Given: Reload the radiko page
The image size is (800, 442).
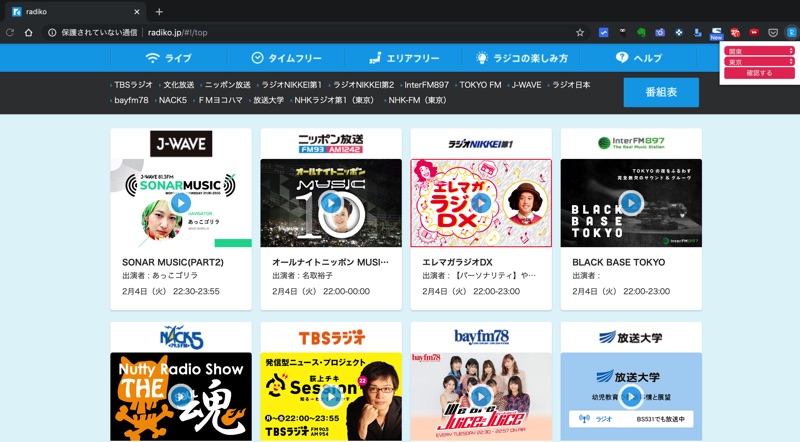Looking at the screenshot, I should click(x=10, y=32).
